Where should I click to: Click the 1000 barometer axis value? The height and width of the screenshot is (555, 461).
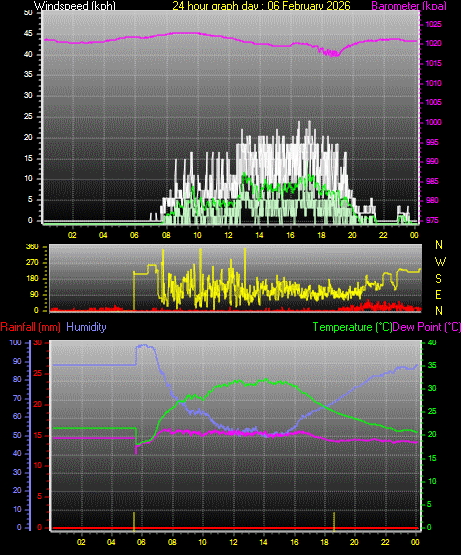pyautogui.click(x=433, y=122)
